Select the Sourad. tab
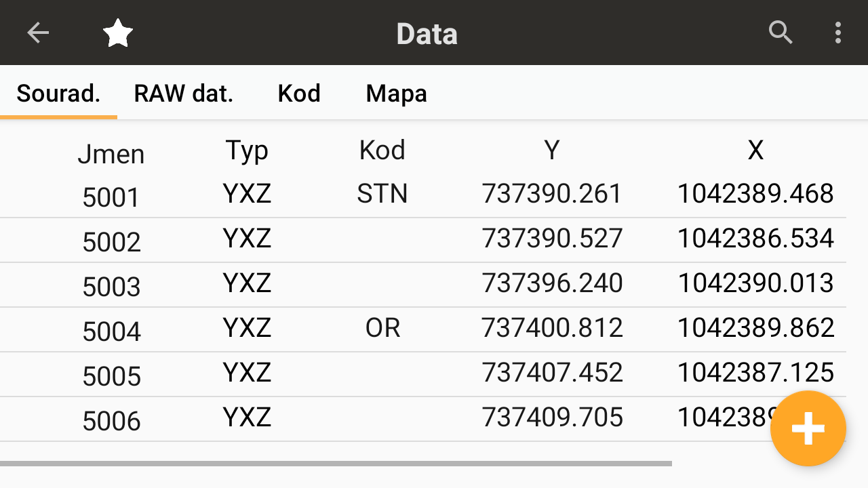 [x=58, y=94]
